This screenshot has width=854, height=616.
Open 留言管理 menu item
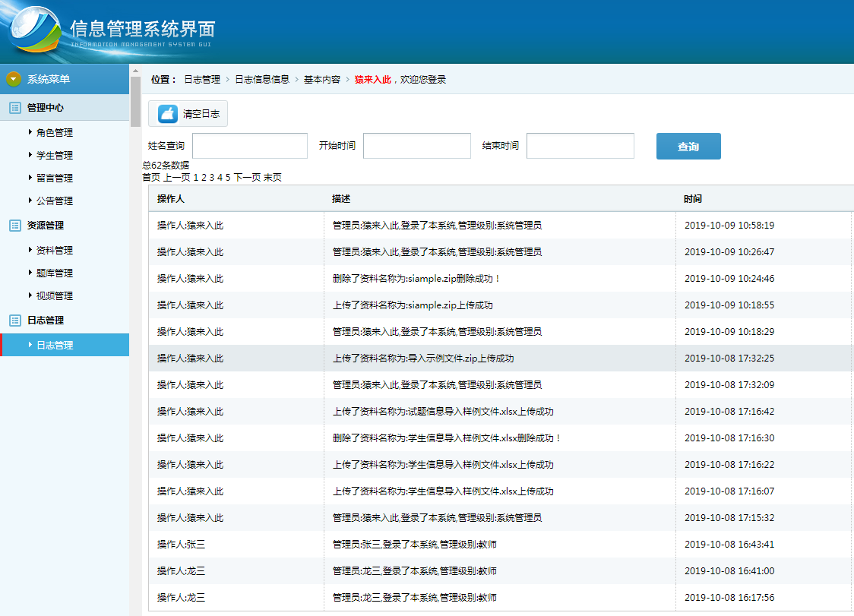tap(55, 178)
